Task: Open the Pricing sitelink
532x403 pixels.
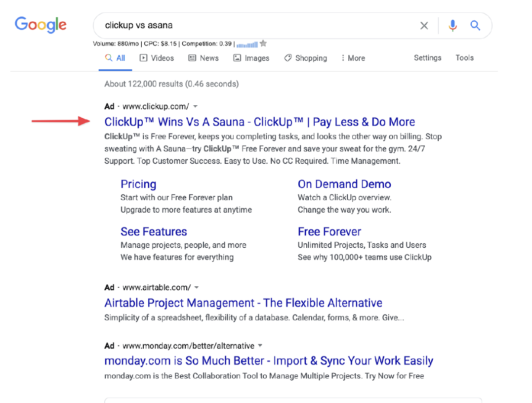Action: click(138, 184)
